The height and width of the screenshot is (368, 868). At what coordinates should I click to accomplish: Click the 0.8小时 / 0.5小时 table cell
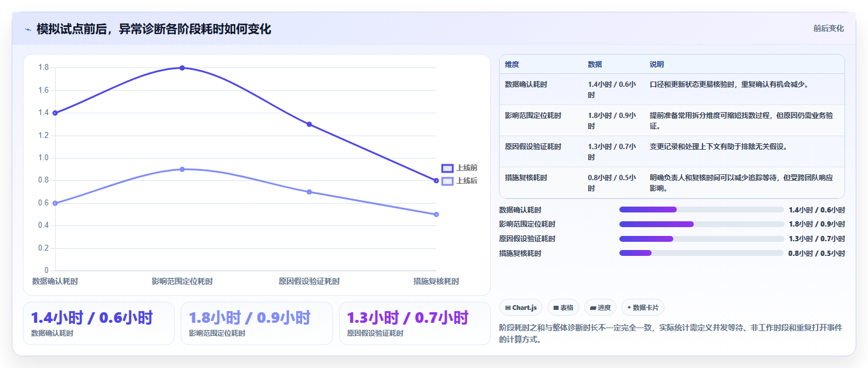612,183
